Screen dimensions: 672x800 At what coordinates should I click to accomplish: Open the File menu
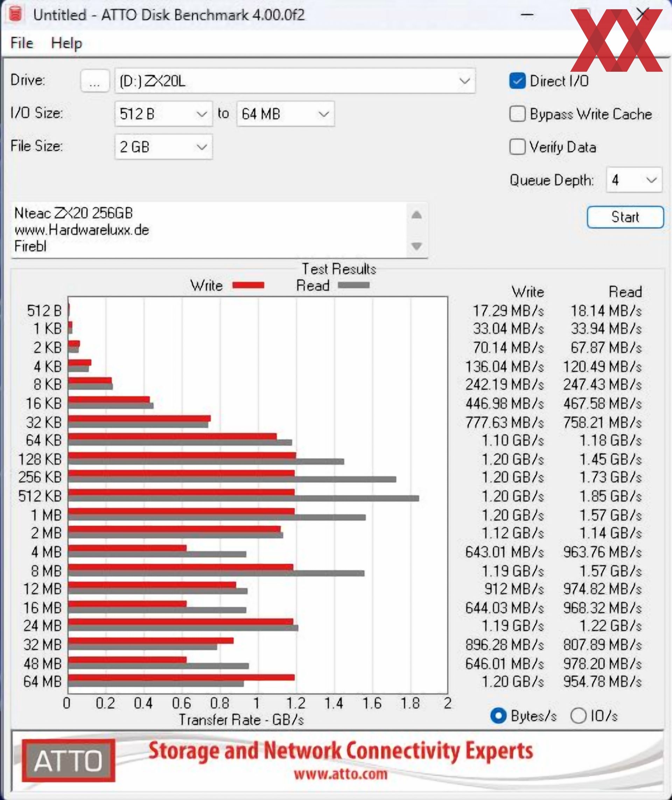22,43
